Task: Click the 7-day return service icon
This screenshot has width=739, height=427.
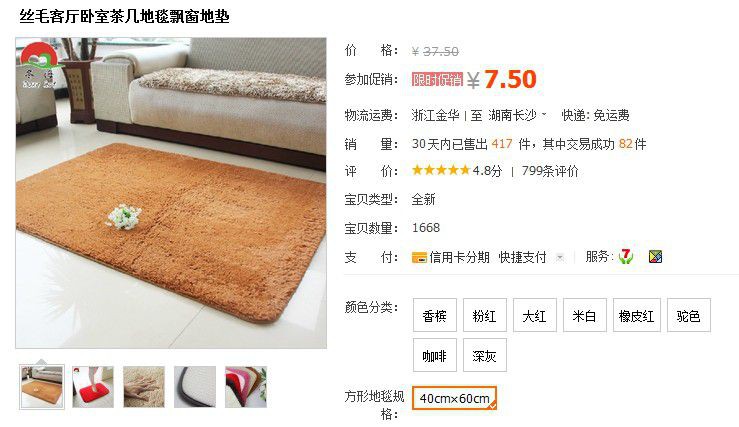Action: [625, 256]
